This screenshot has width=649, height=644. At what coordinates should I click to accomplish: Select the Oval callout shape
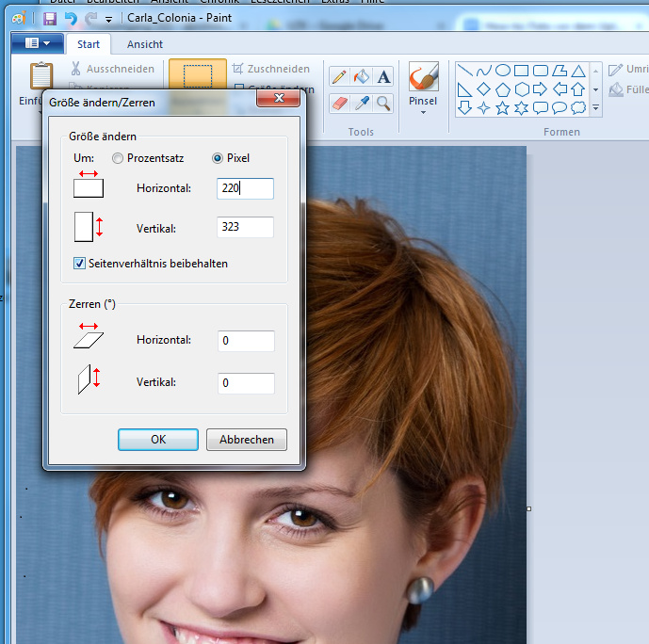[560, 108]
